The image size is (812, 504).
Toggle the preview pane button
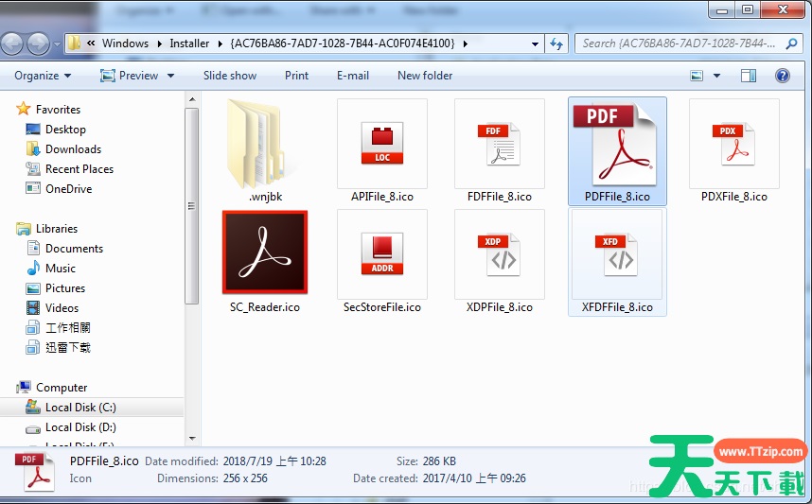749,76
